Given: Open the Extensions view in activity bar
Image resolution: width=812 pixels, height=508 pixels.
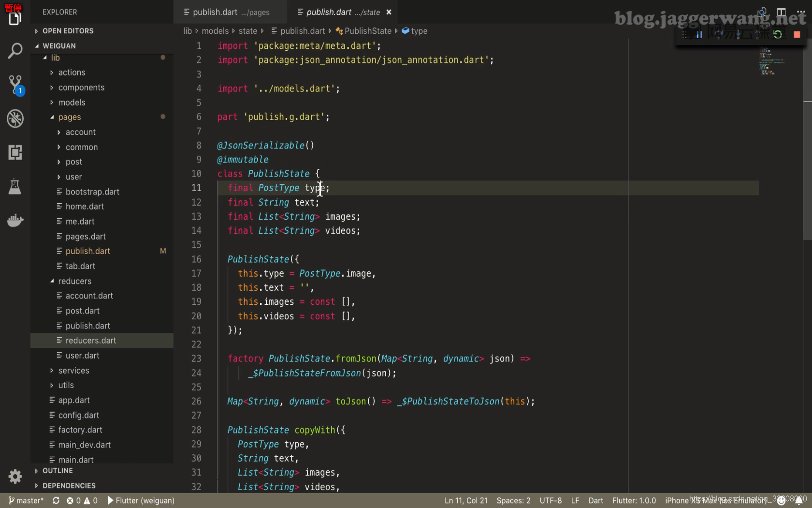Looking at the screenshot, I should (x=15, y=152).
